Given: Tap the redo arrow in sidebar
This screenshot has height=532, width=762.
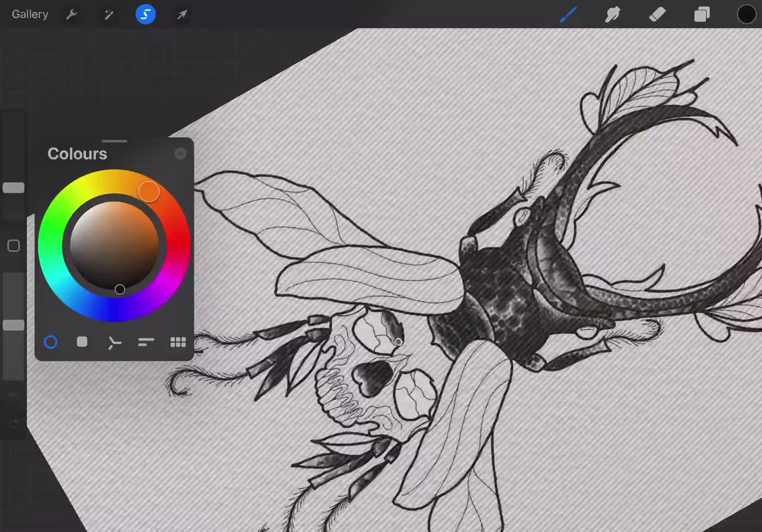Looking at the screenshot, I should point(13,422).
